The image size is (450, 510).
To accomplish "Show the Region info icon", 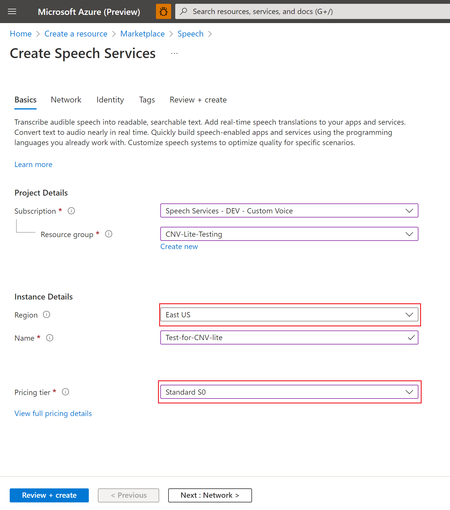I will pos(47,315).
